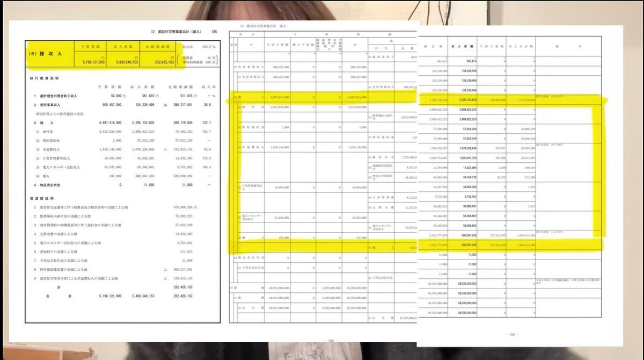Select the 歳計現金の預金利子収入 row label
Viewport: 644px width, 360px height.
(x=62, y=96)
